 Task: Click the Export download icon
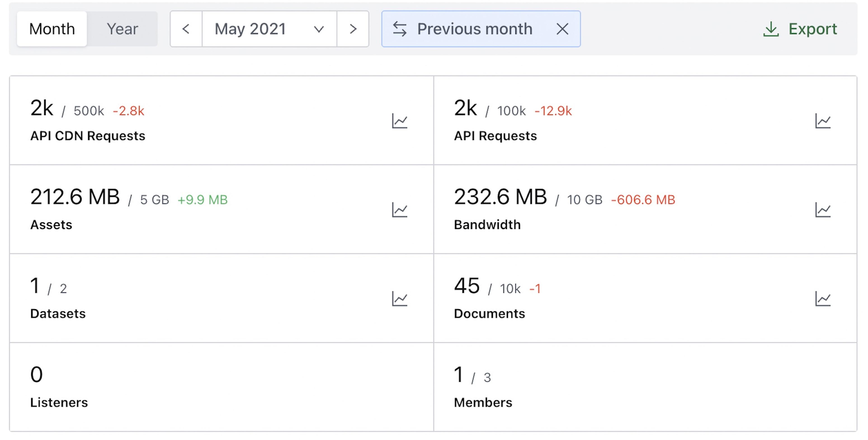771,29
